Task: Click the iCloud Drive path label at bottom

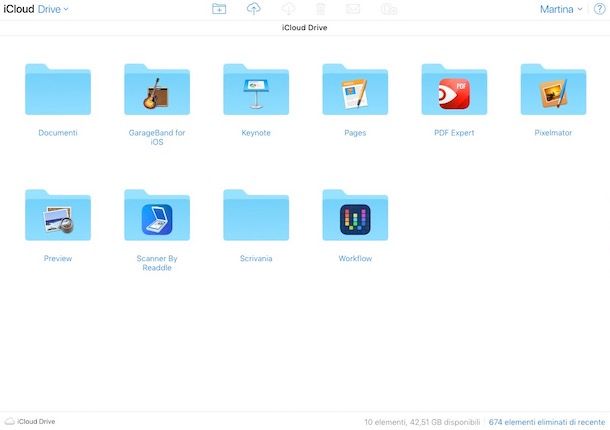Action: pyautogui.click(x=36, y=421)
